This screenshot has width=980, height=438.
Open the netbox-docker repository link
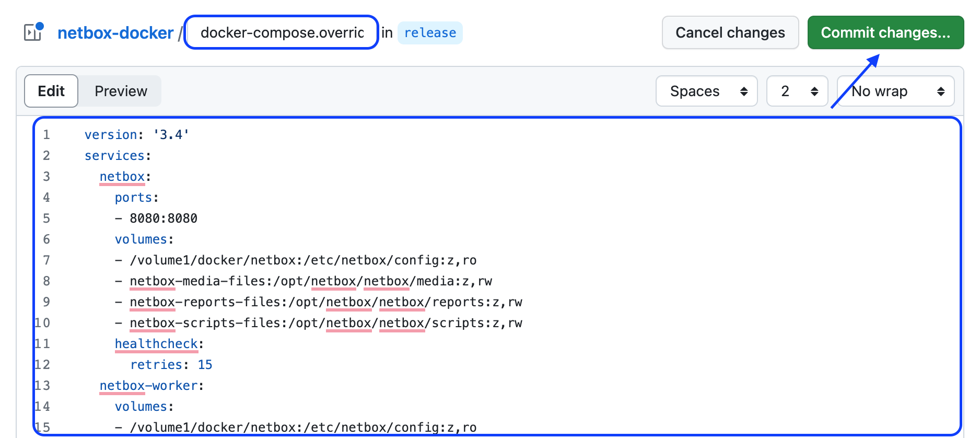click(x=115, y=33)
